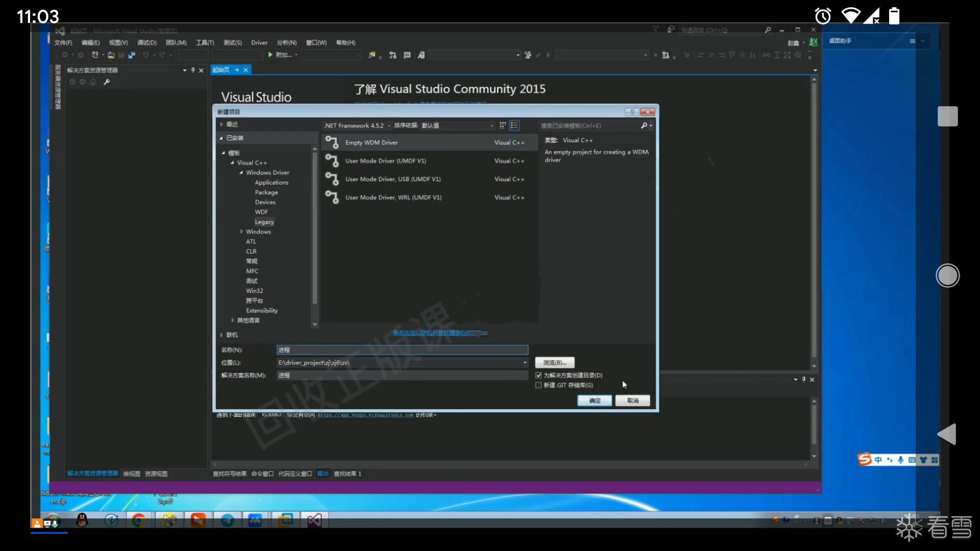Select the WDF category in tree
Screen dimensions: 980x551
pos(261,212)
